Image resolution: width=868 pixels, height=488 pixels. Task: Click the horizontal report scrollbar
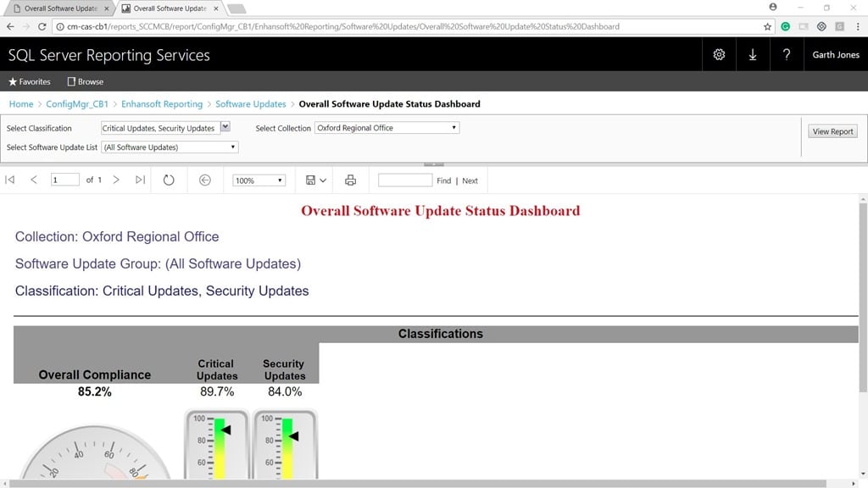(x=418, y=484)
